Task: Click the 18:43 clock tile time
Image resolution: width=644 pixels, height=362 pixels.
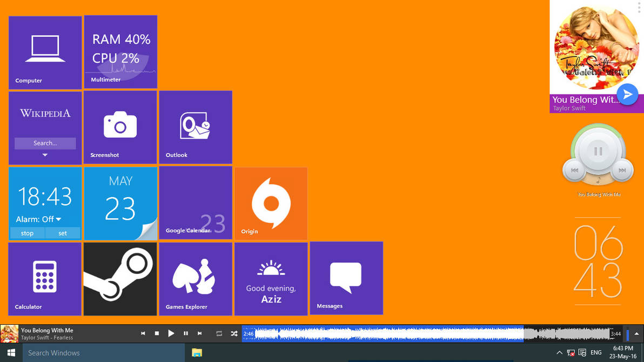Action: coord(45,197)
